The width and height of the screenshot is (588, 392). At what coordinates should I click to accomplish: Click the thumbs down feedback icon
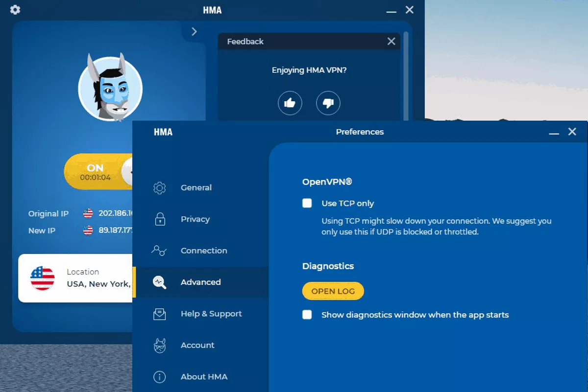point(328,103)
